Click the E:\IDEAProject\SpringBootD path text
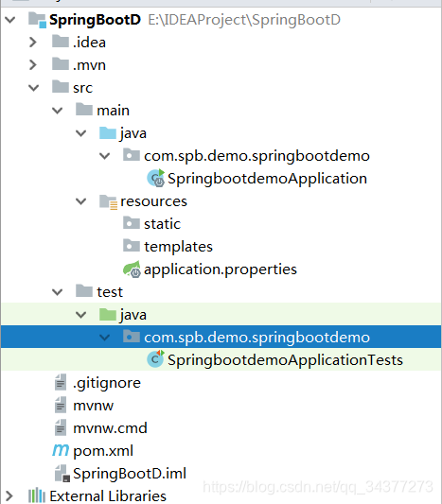The height and width of the screenshot is (504, 442). (244, 20)
